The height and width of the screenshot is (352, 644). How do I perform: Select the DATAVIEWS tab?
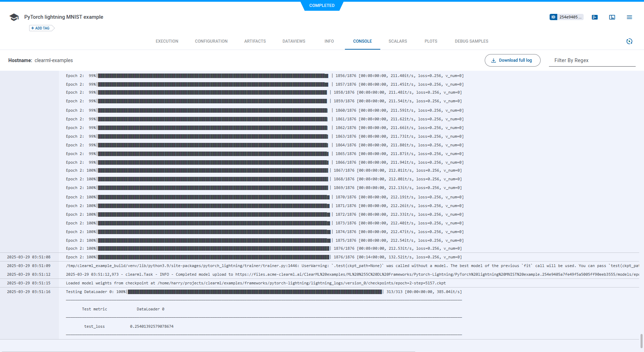pos(294,41)
